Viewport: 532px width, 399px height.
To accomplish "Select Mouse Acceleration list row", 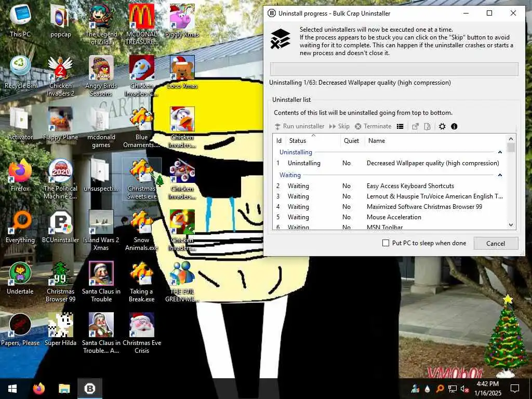I will (390, 217).
